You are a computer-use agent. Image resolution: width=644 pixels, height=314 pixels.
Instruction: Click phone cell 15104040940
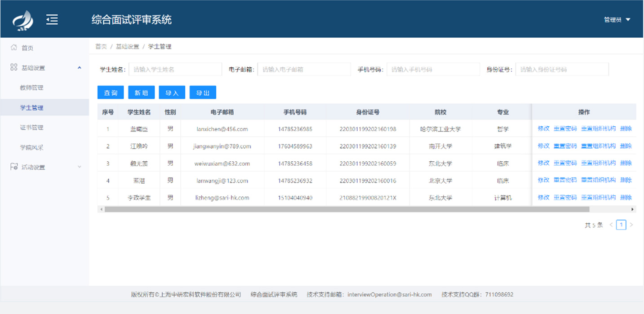point(295,198)
